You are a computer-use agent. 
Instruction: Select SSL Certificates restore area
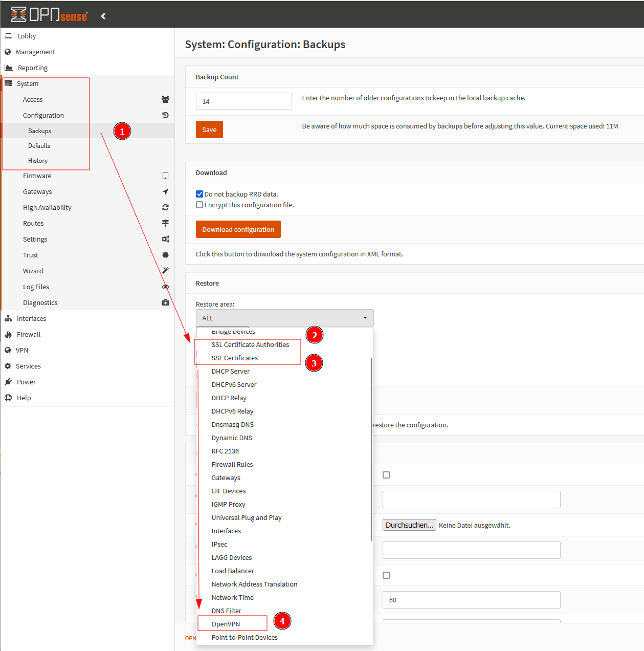[234, 358]
